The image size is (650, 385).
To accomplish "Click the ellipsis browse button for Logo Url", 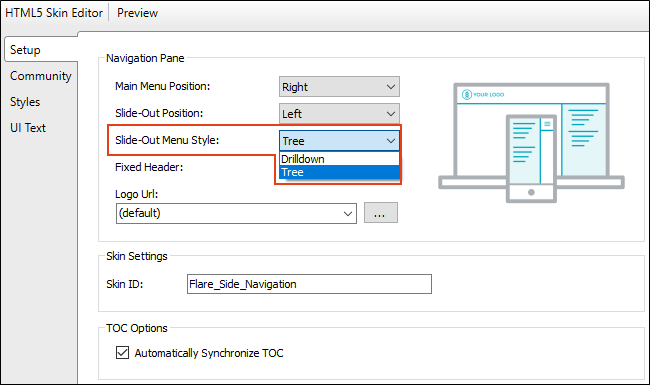I will [381, 213].
